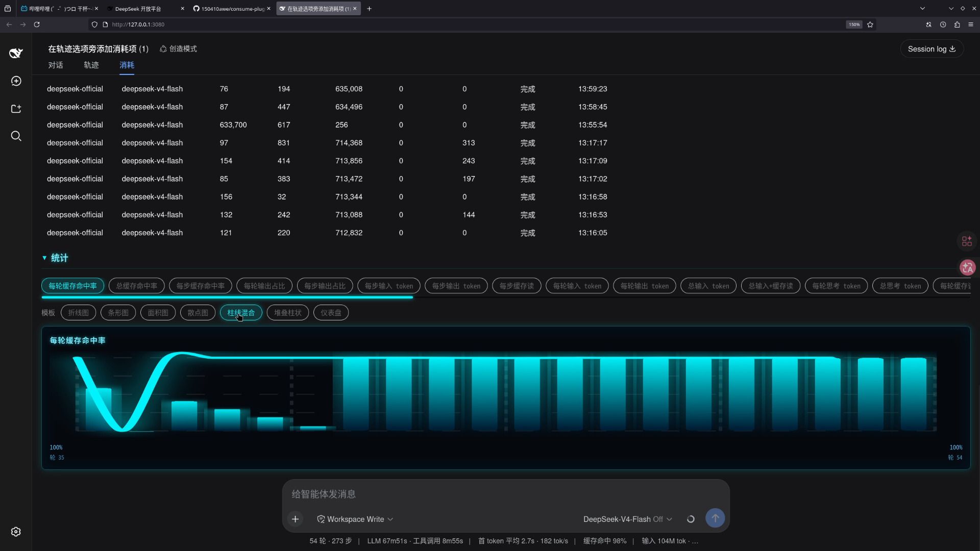Open a new browser tab with plus
Screen dimensions: 980x551
[369, 9]
